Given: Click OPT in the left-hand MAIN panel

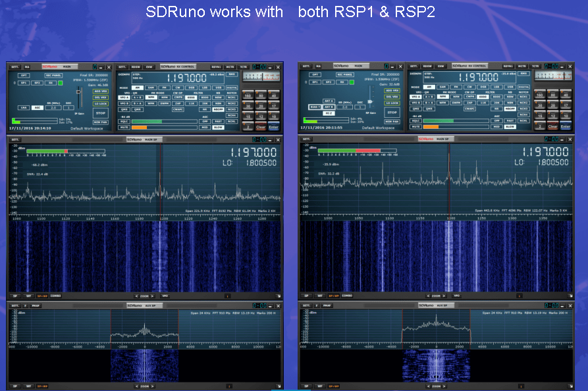Looking at the screenshot, I should (x=24, y=75).
